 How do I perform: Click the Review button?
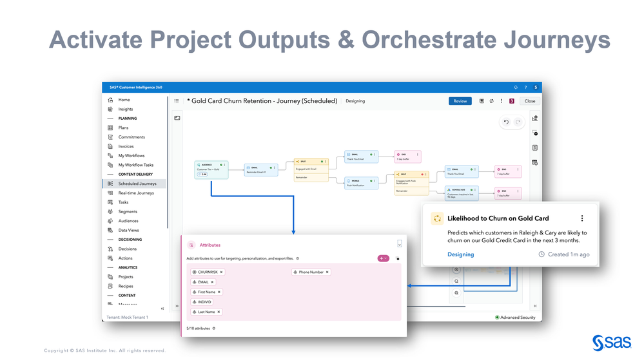pyautogui.click(x=460, y=101)
